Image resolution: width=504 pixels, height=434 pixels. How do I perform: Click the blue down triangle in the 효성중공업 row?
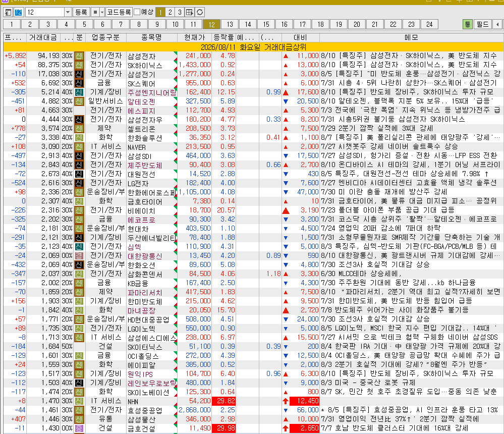pos(286,410)
